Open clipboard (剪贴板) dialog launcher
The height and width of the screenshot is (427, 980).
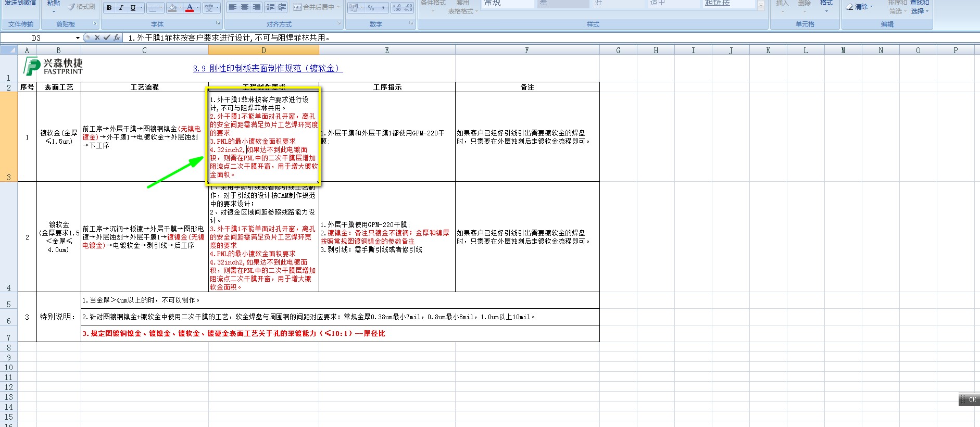(x=95, y=23)
